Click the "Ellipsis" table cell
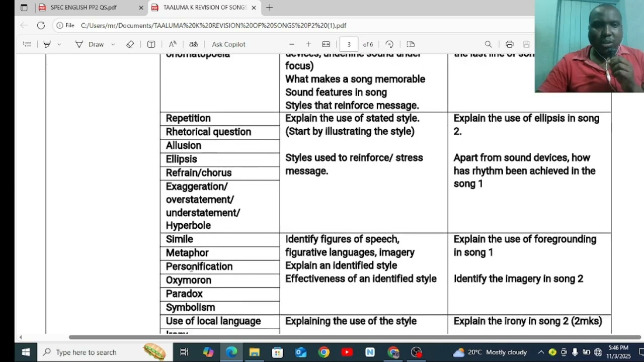The image size is (644, 362). point(220,159)
